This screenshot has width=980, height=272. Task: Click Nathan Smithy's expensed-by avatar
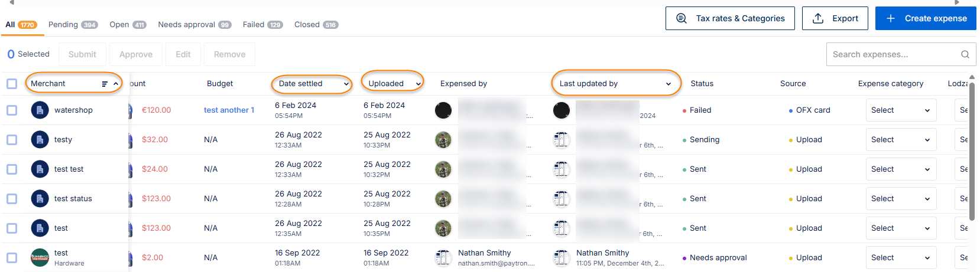click(x=443, y=258)
